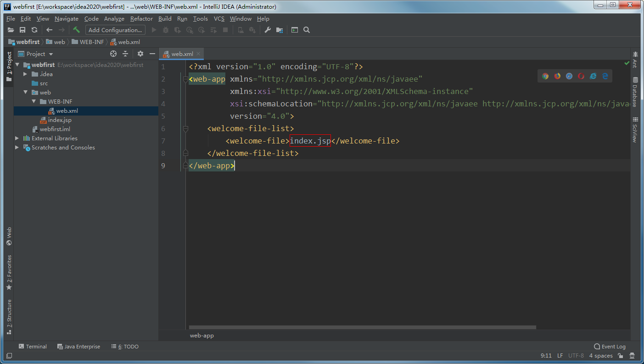Toggle the Database tool window tab
The image size is (644, 364).
pyautogui.click(x=635, y=92)
